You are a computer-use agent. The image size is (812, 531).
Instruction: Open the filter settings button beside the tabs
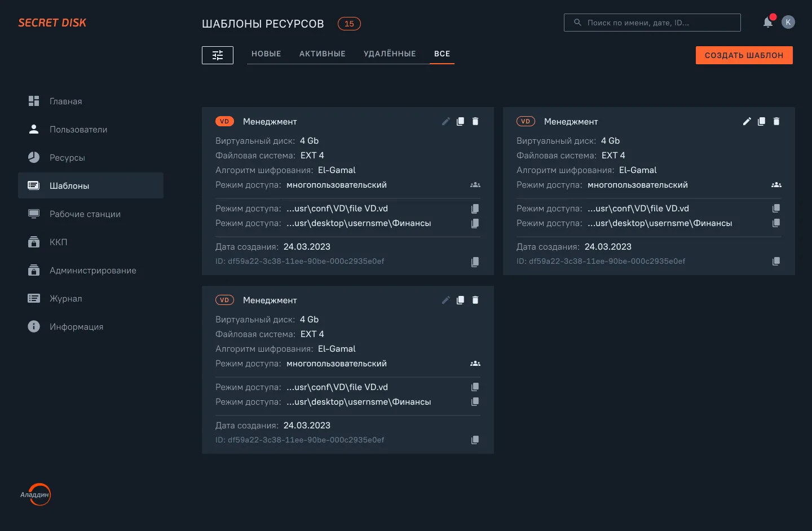coord(218,55)
